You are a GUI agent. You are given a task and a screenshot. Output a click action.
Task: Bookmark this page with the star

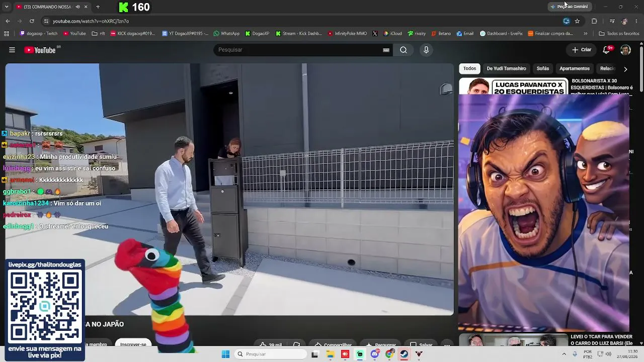tap(577, 21)
